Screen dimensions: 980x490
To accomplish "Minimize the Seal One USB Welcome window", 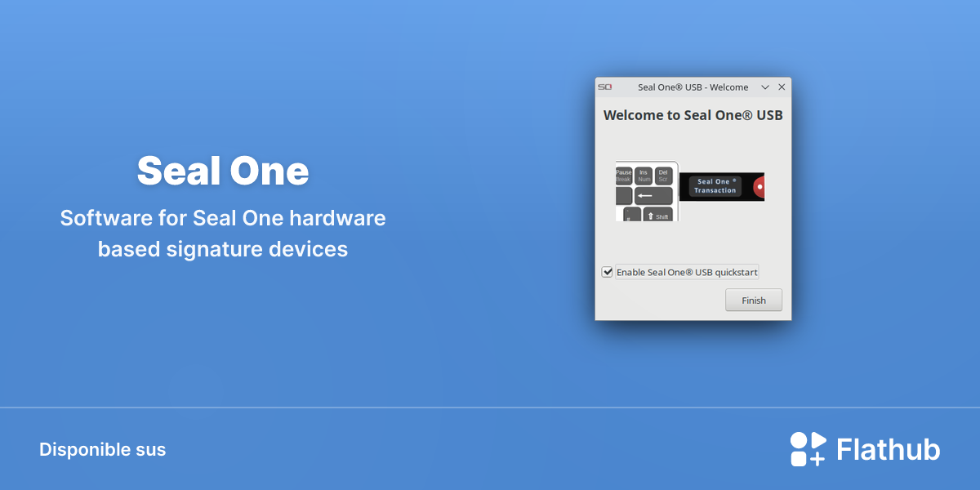I will click(765, 87).
